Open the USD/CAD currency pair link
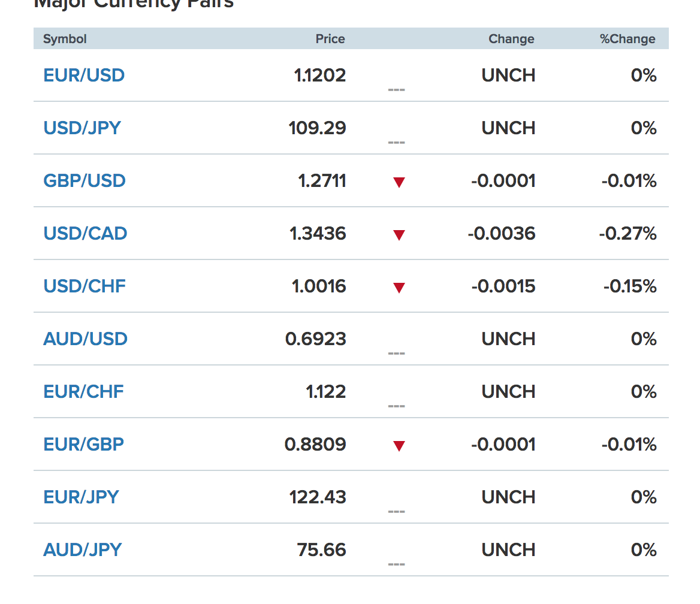Image resolution: width=700 pixels, height=604 pixels. point(85,234)
